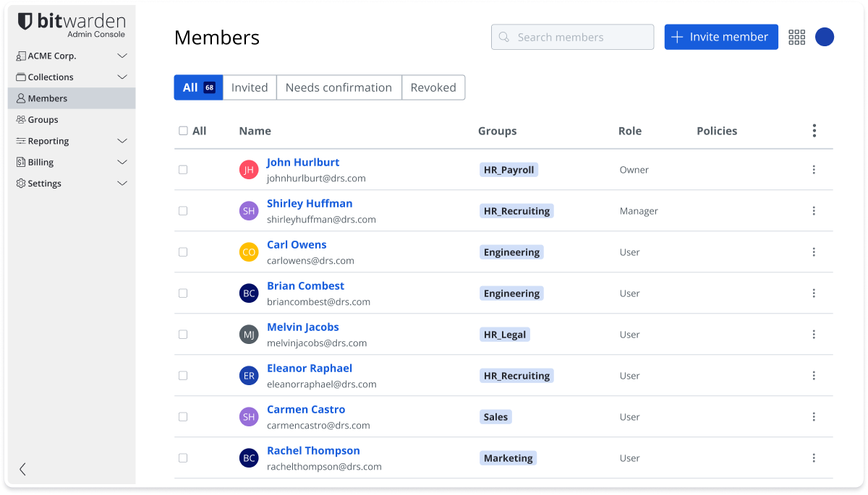
Task: Click the Invite member button
Action: 720,37
